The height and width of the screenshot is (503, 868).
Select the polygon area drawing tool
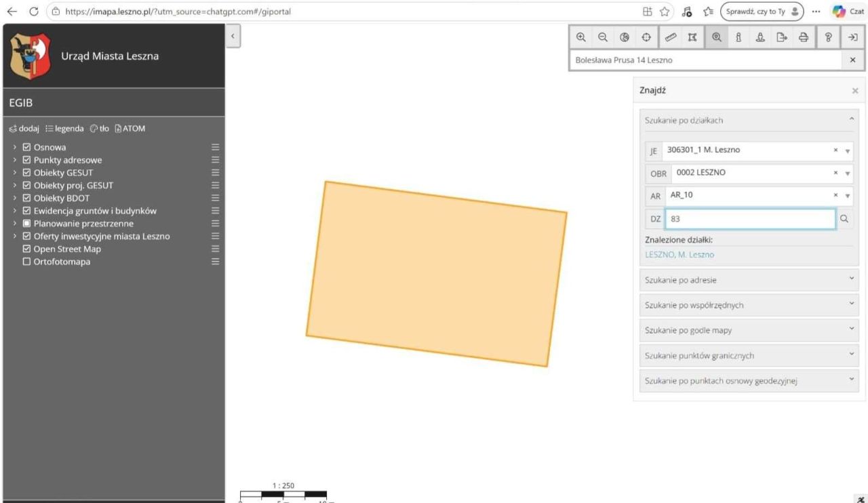tap(692, 38)
